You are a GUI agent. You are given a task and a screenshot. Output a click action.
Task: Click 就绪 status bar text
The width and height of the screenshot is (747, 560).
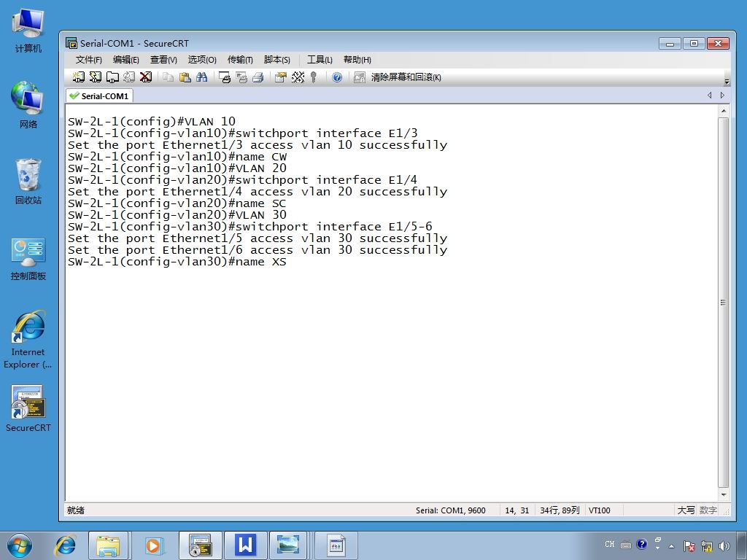75,510
